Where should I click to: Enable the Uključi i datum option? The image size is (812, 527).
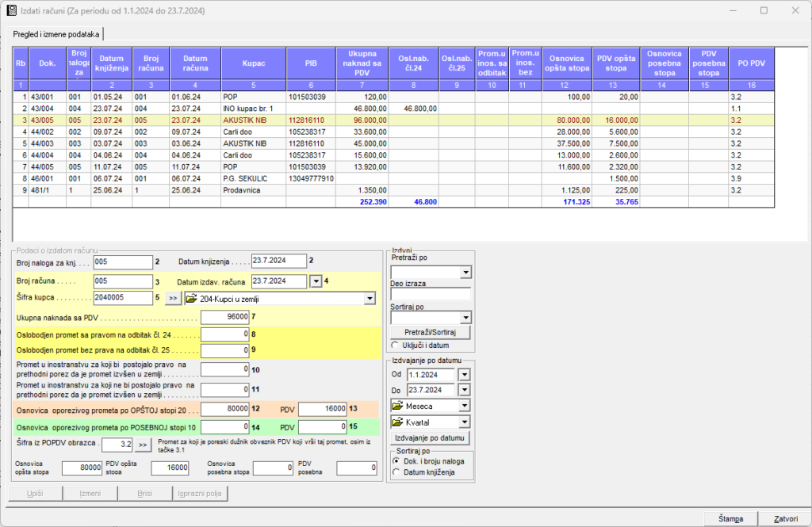pos(396,346)
